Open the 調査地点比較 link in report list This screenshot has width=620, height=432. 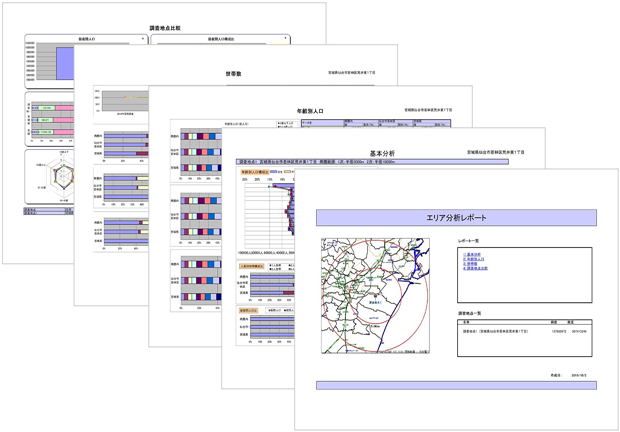[x=476, y=268]
